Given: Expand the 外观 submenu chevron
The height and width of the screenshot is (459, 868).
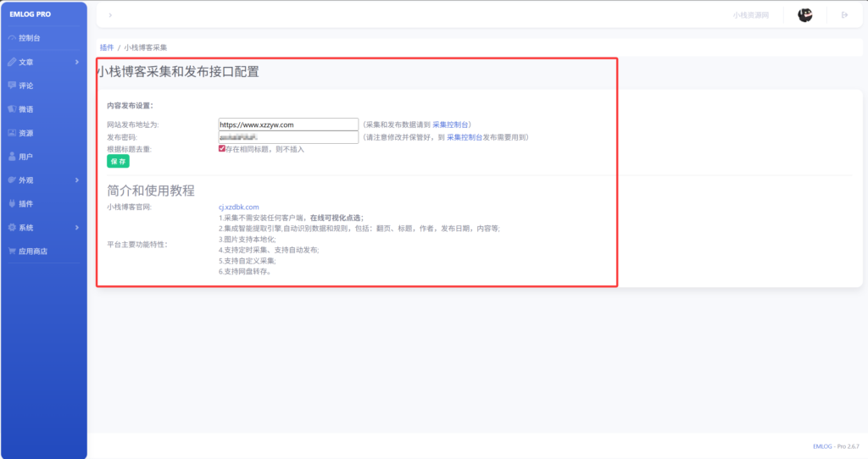Looking at the screenshot, I should [77, 180].
